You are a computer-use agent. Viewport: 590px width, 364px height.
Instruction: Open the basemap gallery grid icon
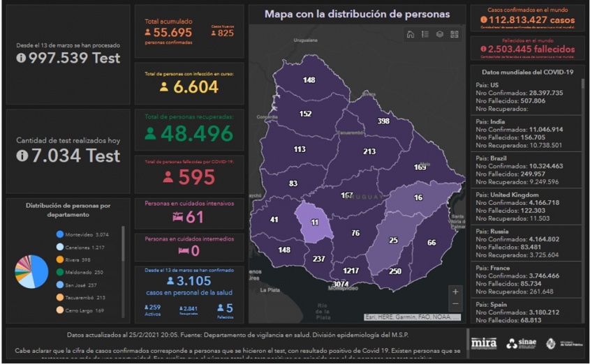click(x=455, y=34)
